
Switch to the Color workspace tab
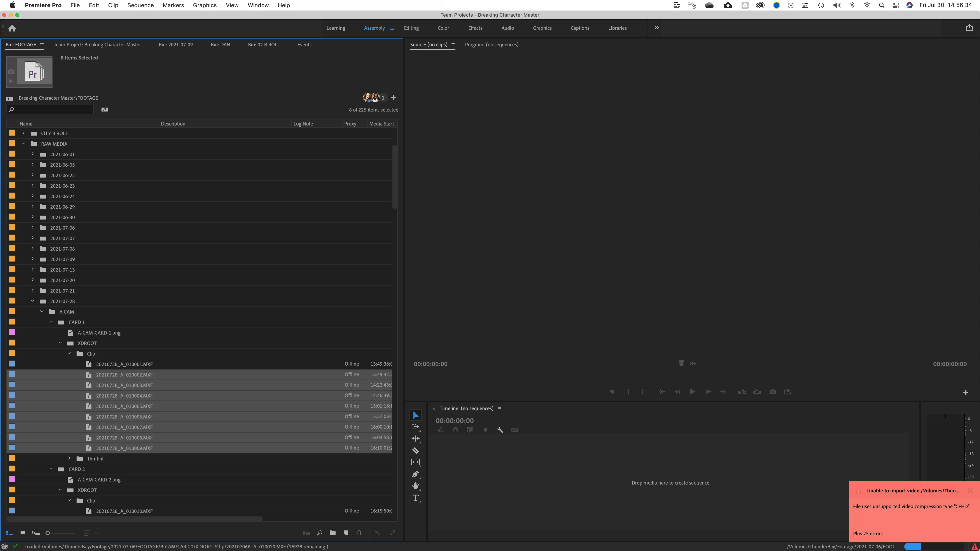coord(443,28)
